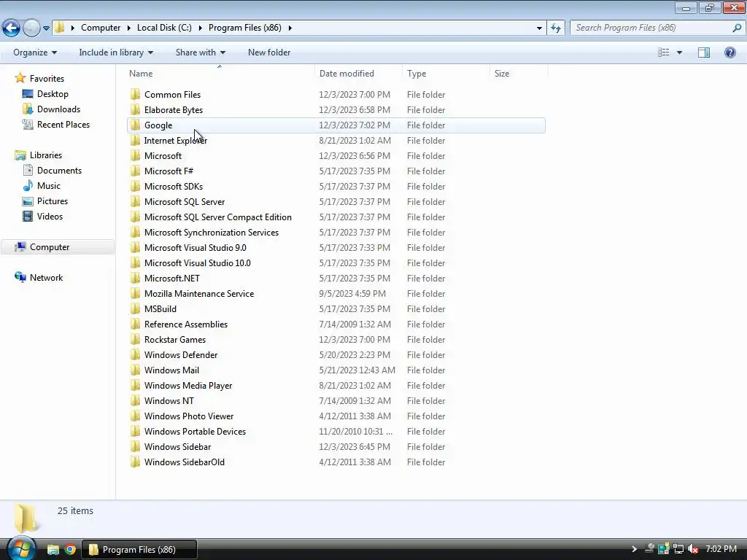Screen dimensions: 747x560
Task: Select Microsoft SQL Server Compact Edition row
Action: [x=336, y=217]
